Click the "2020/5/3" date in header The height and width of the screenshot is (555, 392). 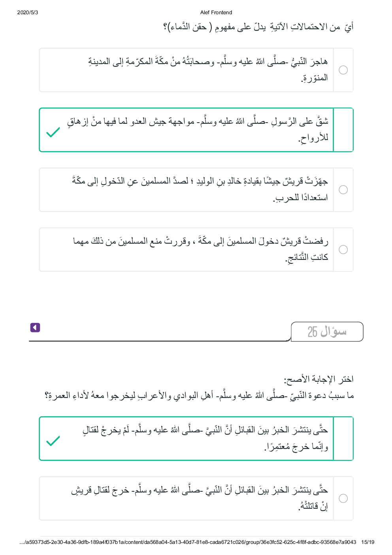click(28, 13)
